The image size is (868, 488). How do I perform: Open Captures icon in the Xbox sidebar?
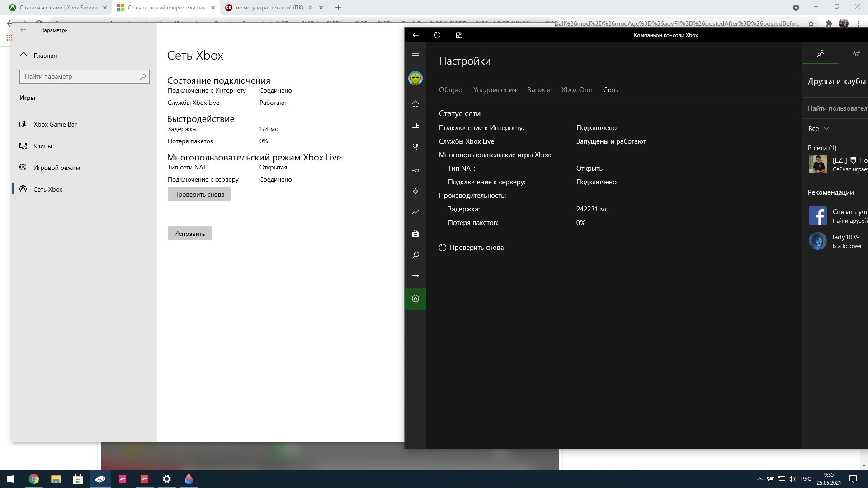415,169
